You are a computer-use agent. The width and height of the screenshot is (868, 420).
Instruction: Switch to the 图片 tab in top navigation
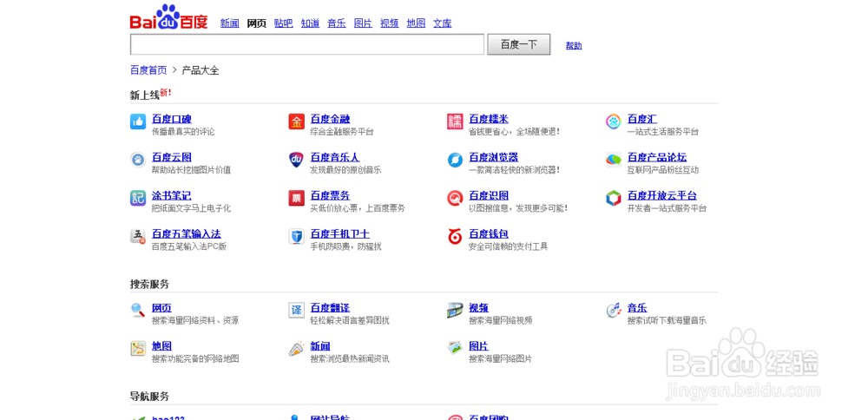pos(363,23)
